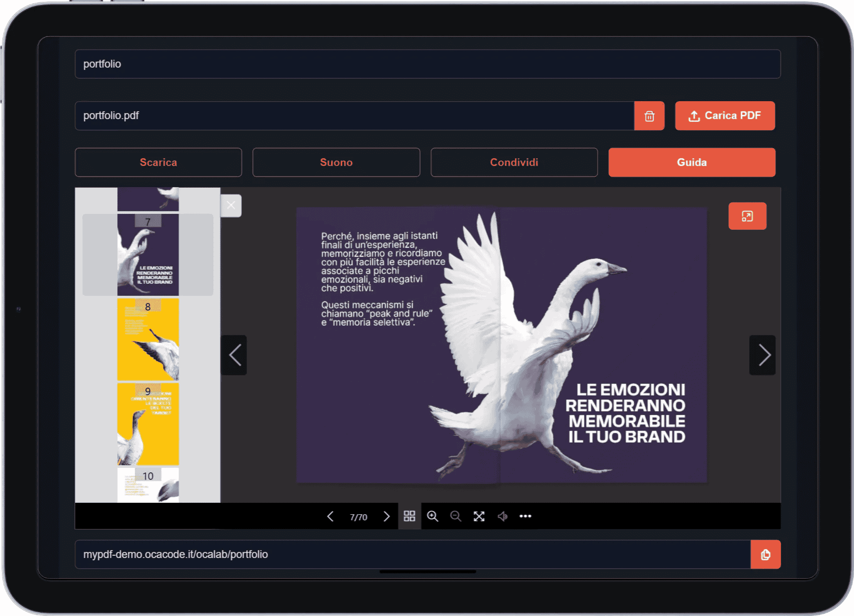Toggle the thumbnails grid icon
The width and height of the screenshot is (854, 616).
(409, 516)
